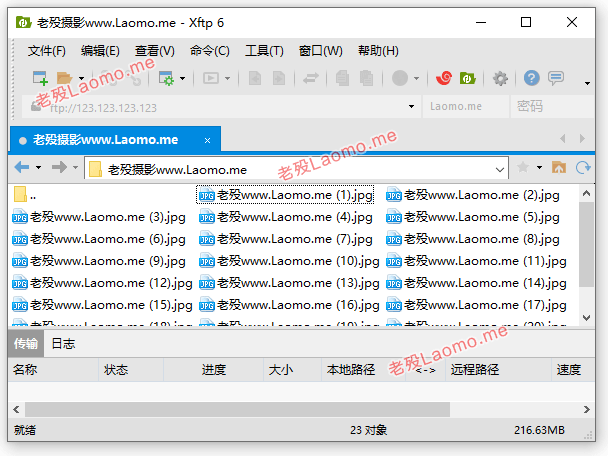Screen dimensions: 608x456
Task: Click the transfer pane horizontal scrollbar thumb
Action: coord(237,409)
